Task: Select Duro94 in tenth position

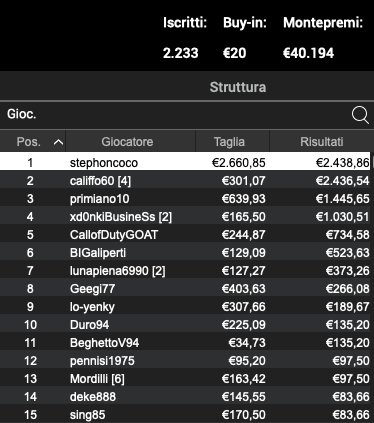Action: [x=185, y=325]
